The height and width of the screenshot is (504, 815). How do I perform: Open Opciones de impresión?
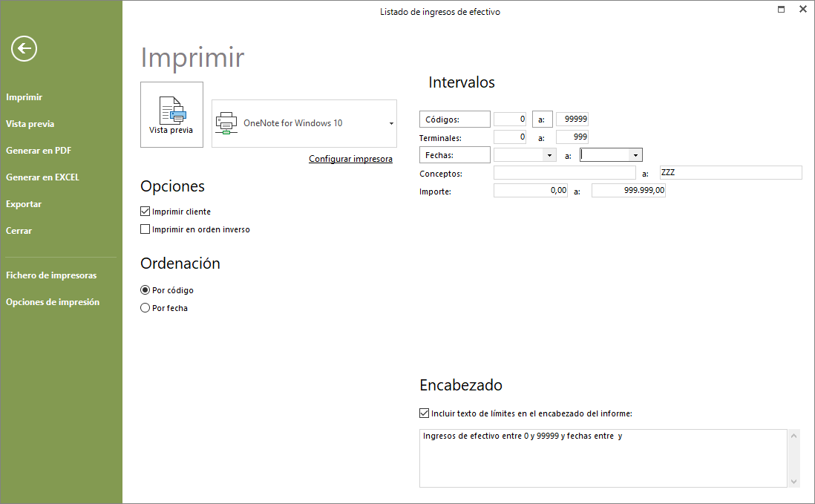pyautogui.click(x=53, y=302)
